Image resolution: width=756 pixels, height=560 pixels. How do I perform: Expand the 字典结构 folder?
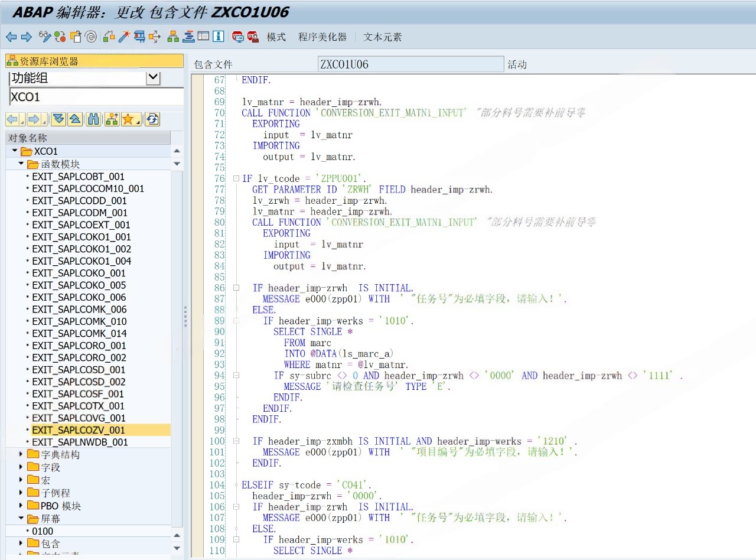pos(21,454)
